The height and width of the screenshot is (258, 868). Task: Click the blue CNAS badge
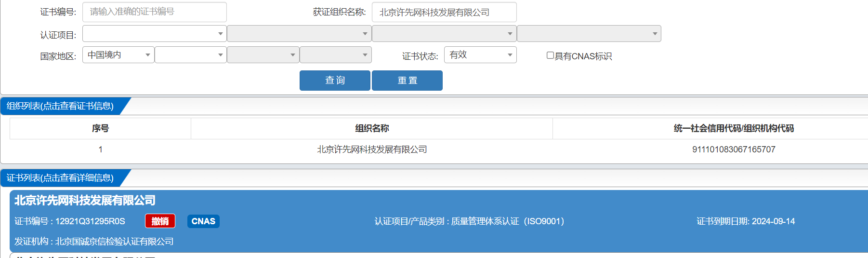[203, 221]
